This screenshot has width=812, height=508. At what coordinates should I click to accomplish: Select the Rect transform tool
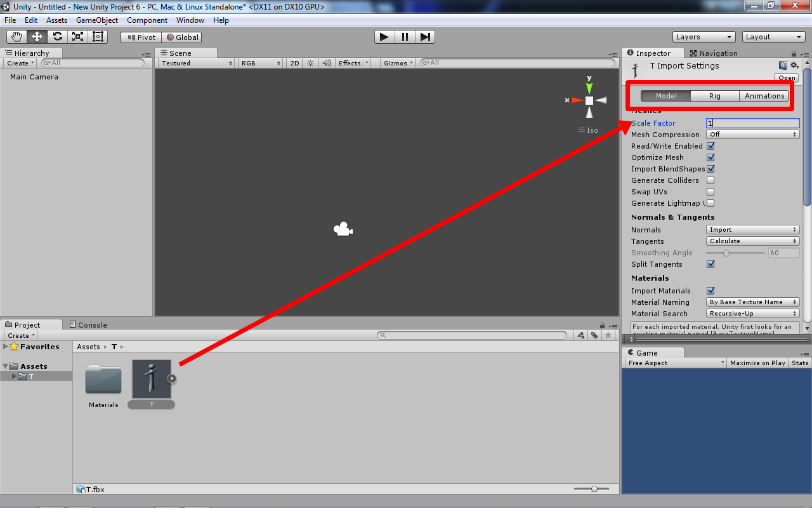click(98, 37)
